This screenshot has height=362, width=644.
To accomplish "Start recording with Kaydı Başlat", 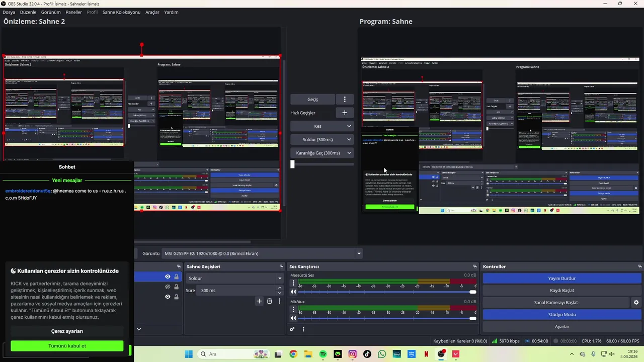I will coord(561,291).
